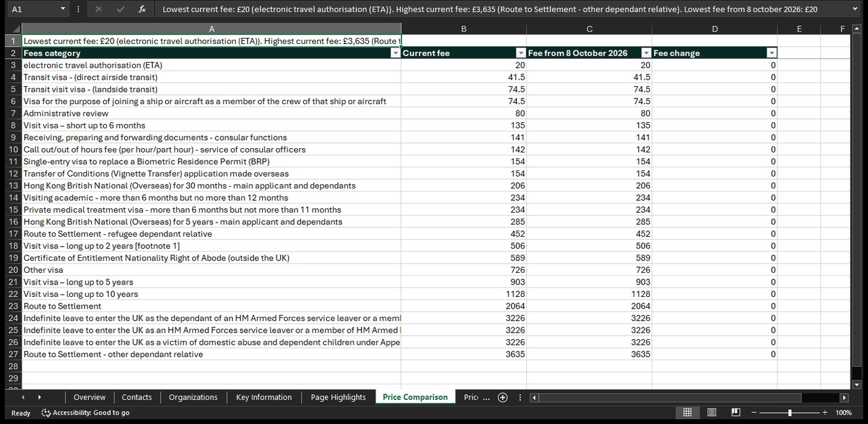Image resolution: width=868 pixels, height=424 pixels.
Task: Click vertical scrollbar down arrow
Action: (x=857, y=384)
